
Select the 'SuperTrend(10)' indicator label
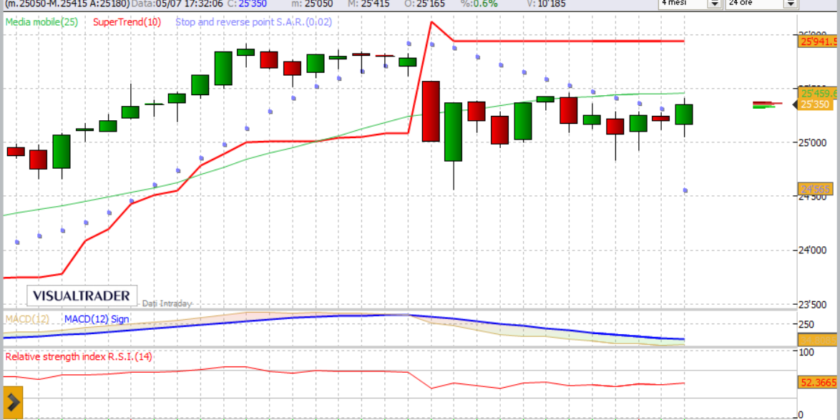tap(127, 22)
